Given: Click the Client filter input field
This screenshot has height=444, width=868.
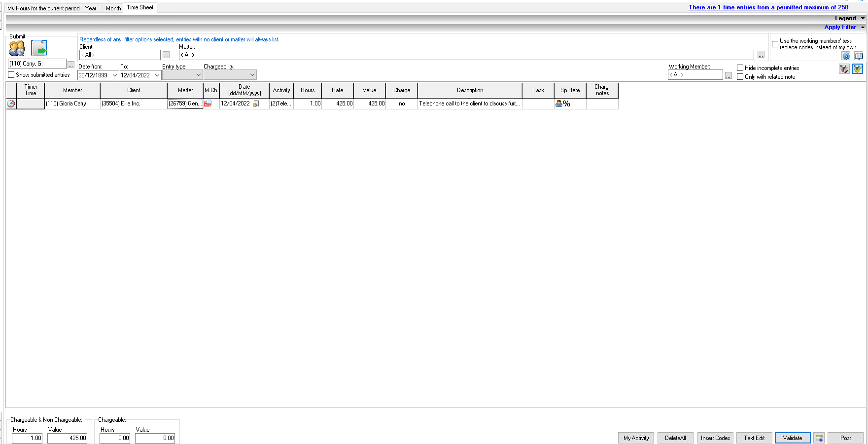Looking at the screenshot, I should point(120,55).
